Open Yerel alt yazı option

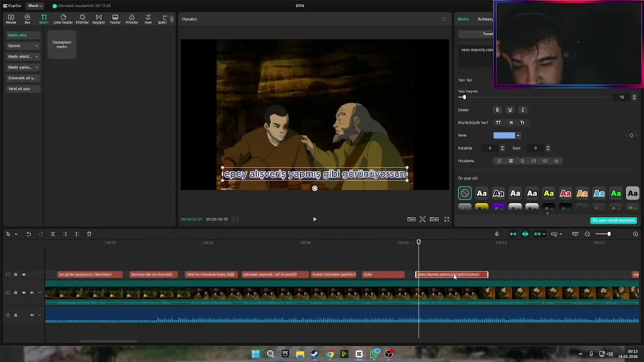pyautogui.click(x=23, y=88)
